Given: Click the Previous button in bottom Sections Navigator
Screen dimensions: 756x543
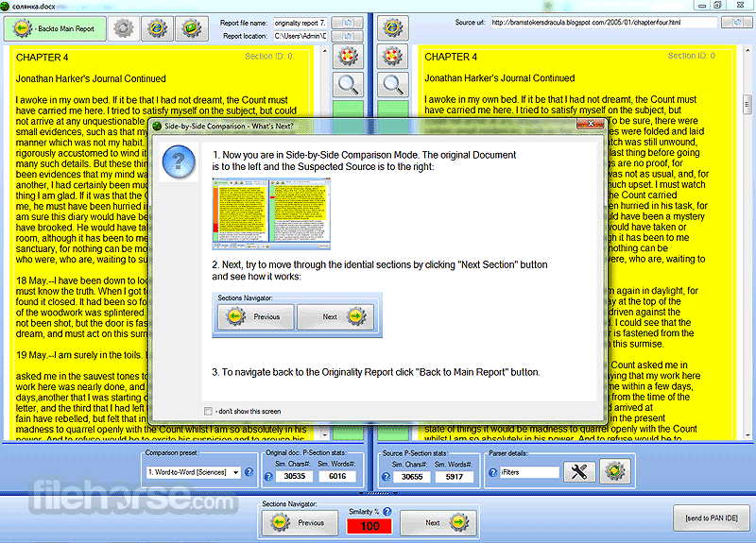Looking at the screenshot, I should tap(300, 523).
